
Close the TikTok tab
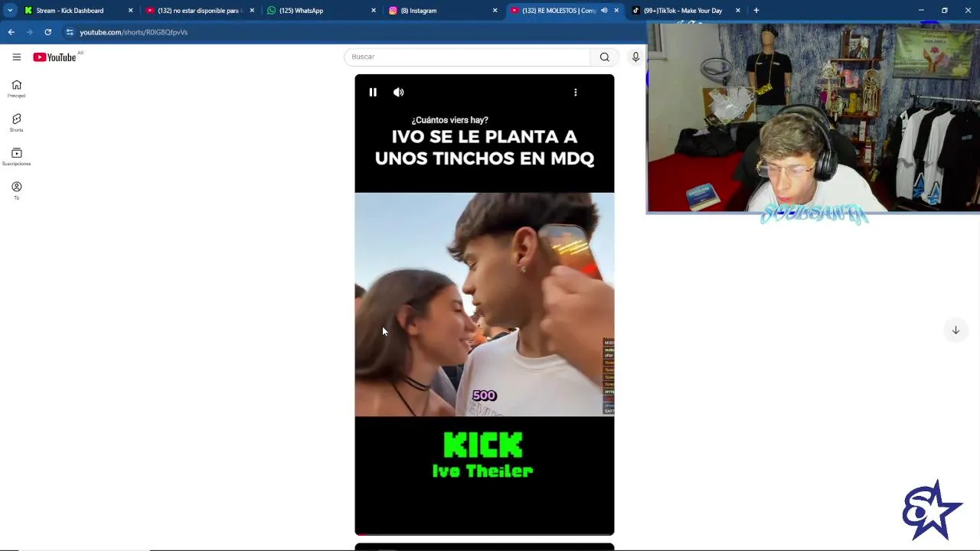tap(738, 11)
